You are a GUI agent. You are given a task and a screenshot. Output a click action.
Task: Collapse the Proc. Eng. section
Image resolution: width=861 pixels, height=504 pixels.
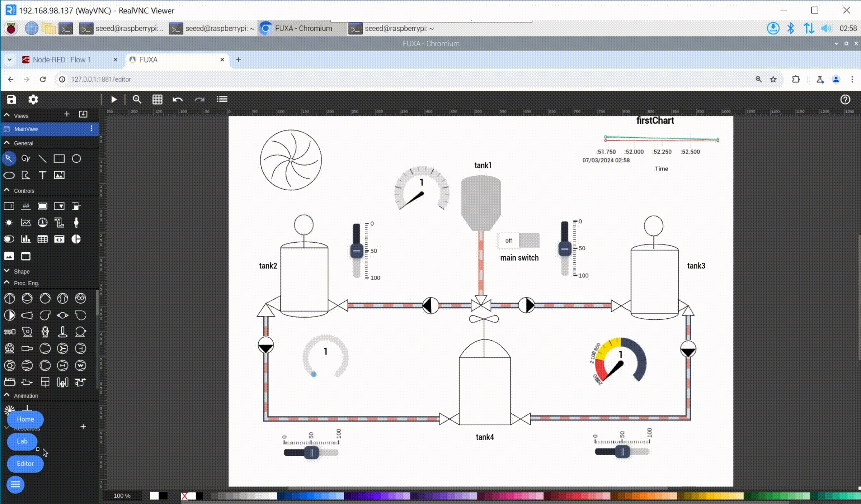point(7,283)
